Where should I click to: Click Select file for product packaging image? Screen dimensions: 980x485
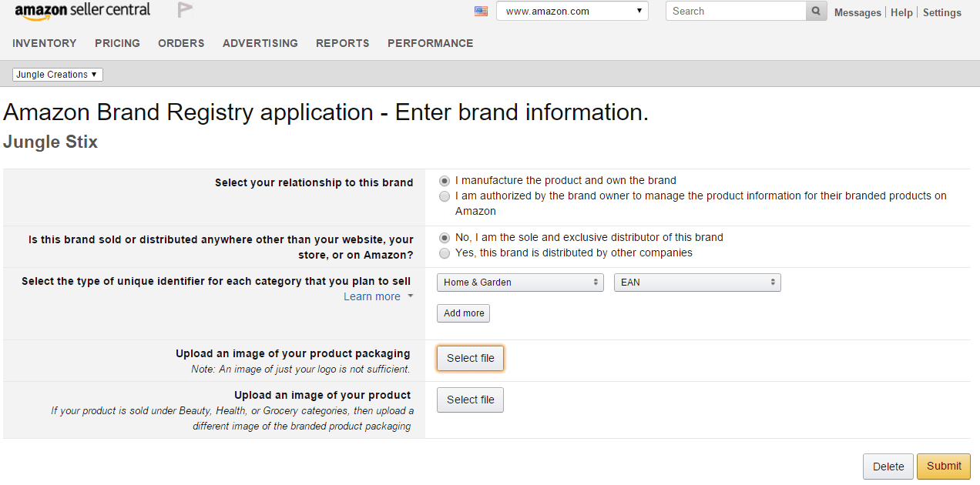click(x=471, y=358)
